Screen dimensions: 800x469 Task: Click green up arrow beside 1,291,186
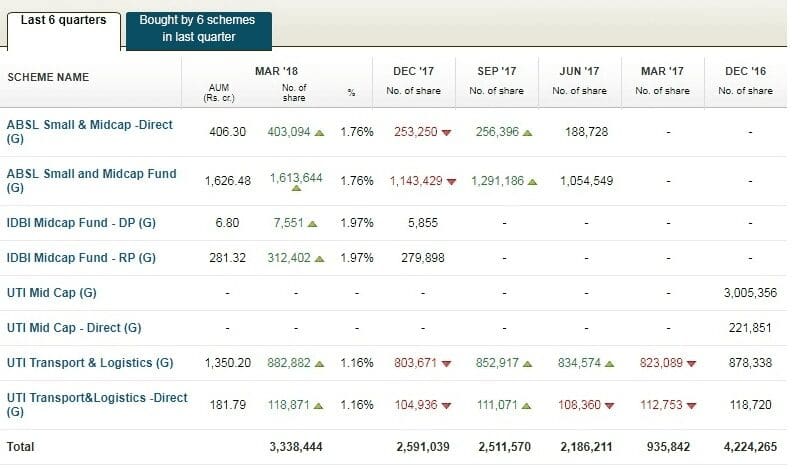pyautogui.click(x=532, y=182)
